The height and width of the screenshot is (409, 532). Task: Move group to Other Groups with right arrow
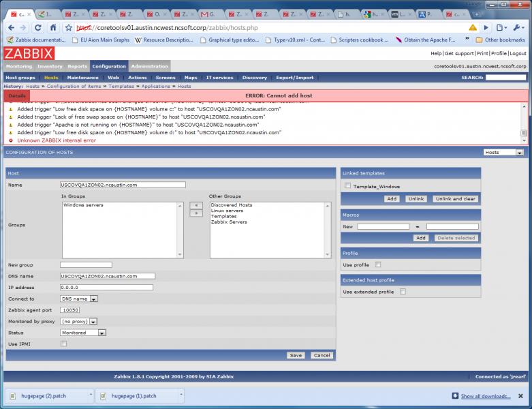(x=196, y=213)
